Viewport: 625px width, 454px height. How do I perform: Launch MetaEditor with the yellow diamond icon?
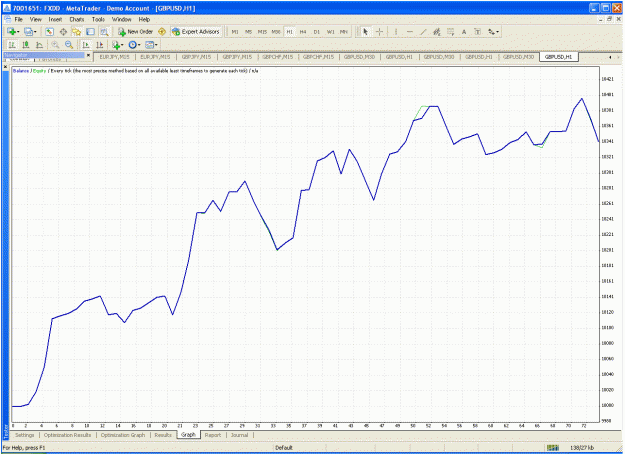coord(162,31)
